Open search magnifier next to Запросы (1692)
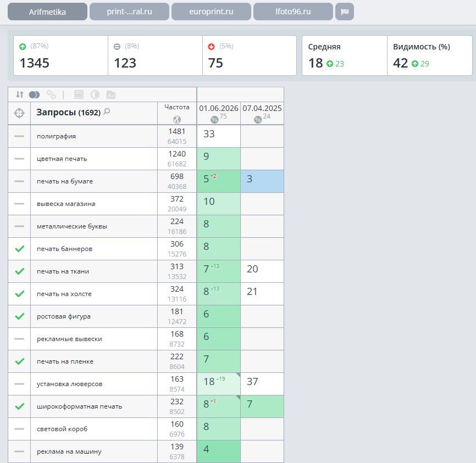This screenshot has height=463, width=476. (107, 111)
